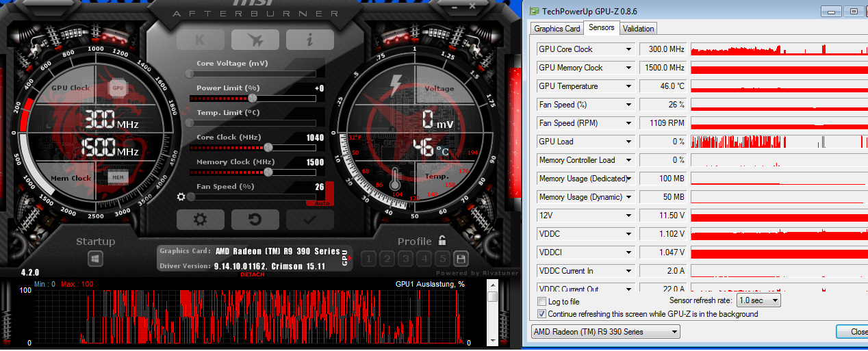Click the vertical GPU selector beside Graphics Card

(345, 257)
